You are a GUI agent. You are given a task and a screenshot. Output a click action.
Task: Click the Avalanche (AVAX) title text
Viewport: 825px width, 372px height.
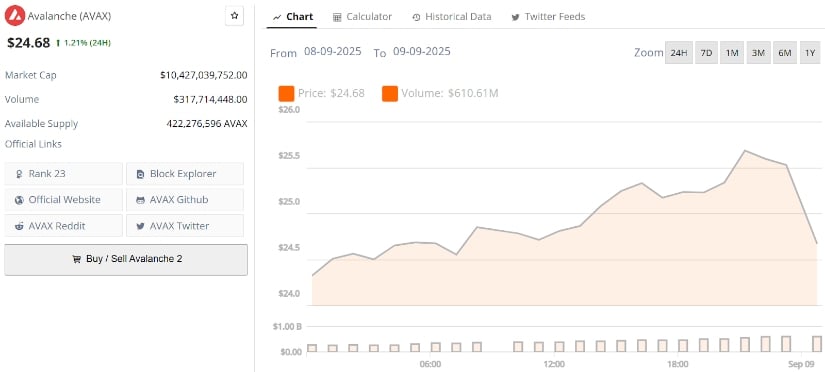click(69, 16)
